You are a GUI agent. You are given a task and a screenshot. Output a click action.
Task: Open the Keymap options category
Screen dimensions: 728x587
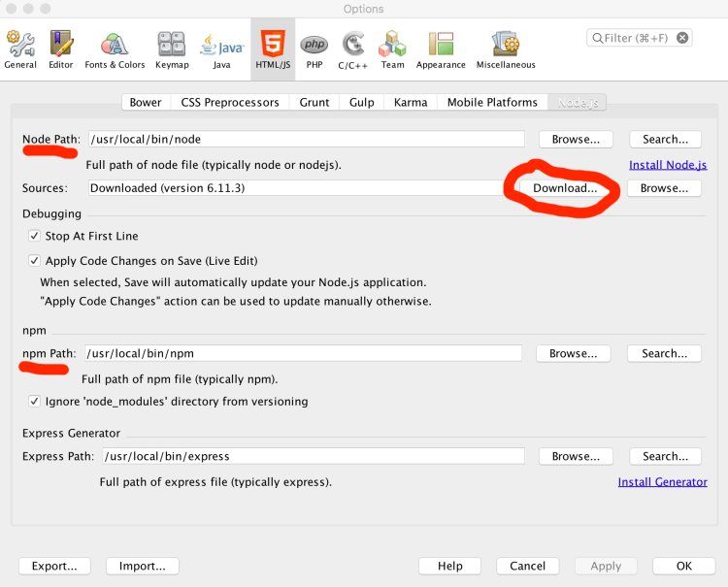point(171,49)
